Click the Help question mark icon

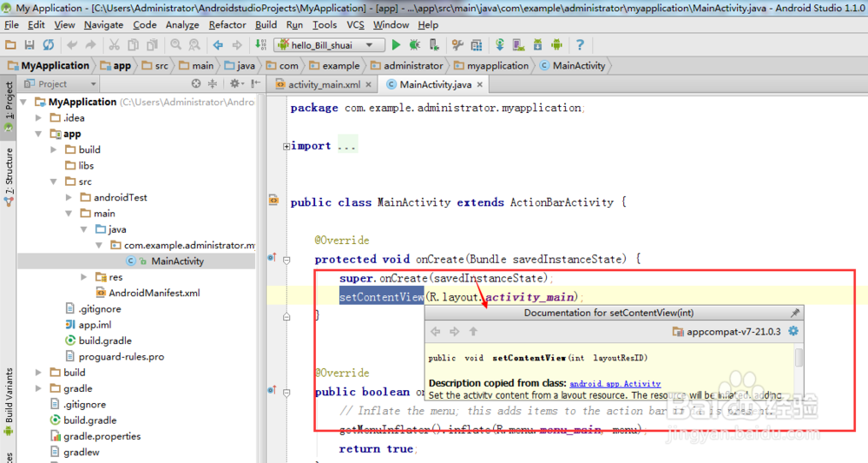[x=580, y=45]
